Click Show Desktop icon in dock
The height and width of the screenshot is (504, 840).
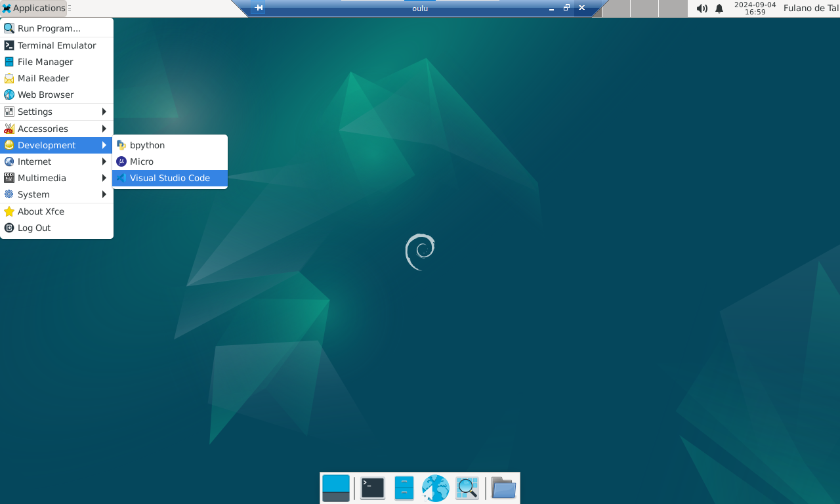[x=336, y=488]
